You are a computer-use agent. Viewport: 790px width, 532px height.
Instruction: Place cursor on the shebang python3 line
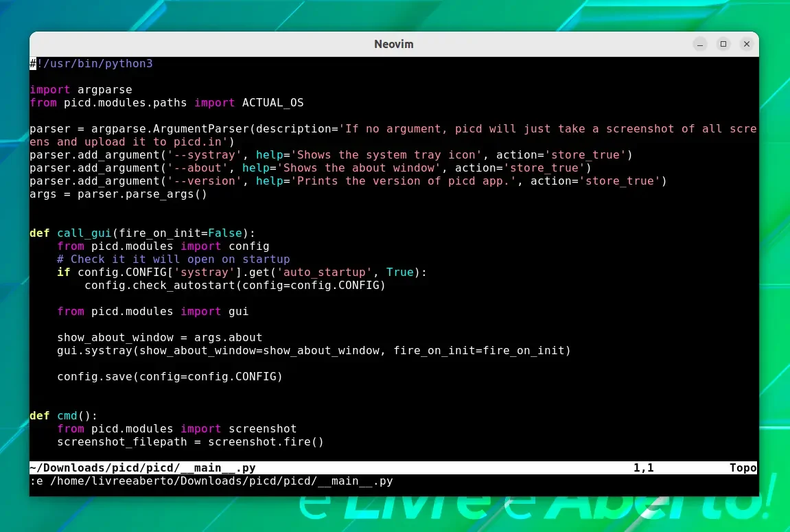click(x=91, y=63)
